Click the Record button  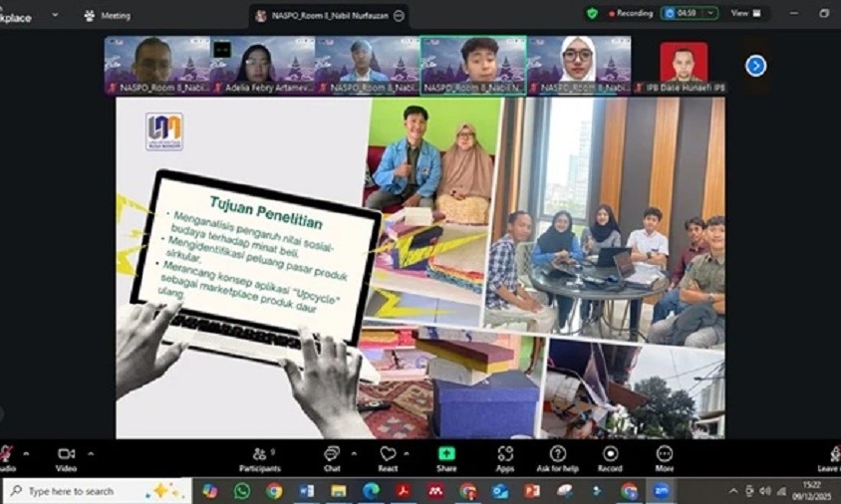610,459
